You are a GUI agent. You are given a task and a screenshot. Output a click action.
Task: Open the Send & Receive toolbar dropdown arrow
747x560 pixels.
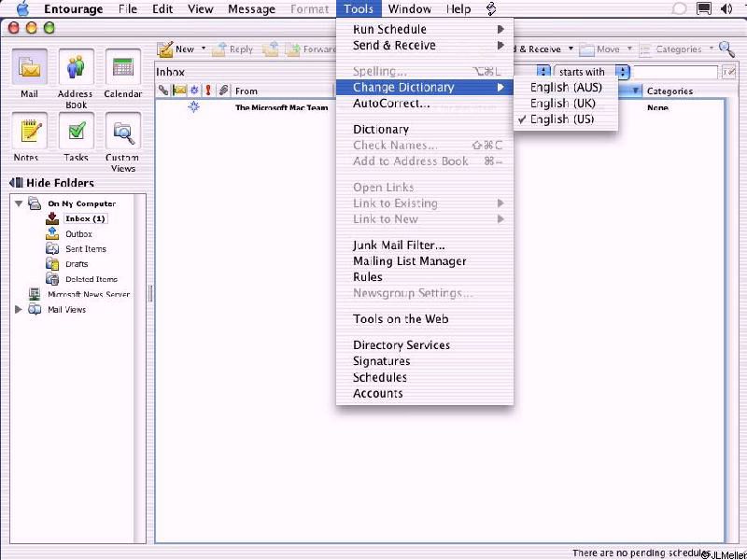tap(571, 49)
